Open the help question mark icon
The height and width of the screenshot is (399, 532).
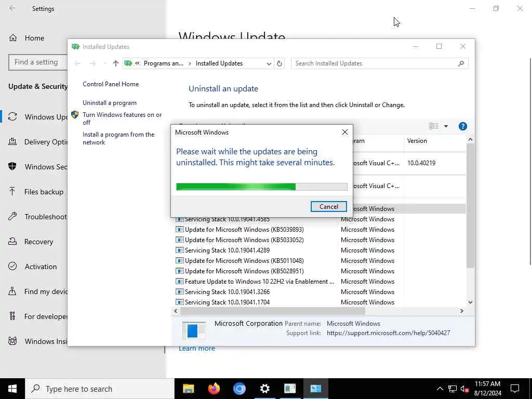(462, 126)
